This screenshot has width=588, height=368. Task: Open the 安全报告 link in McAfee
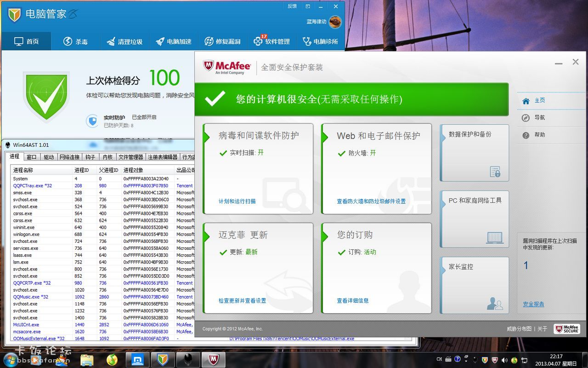pyautogui.click(x=533, y=304)
